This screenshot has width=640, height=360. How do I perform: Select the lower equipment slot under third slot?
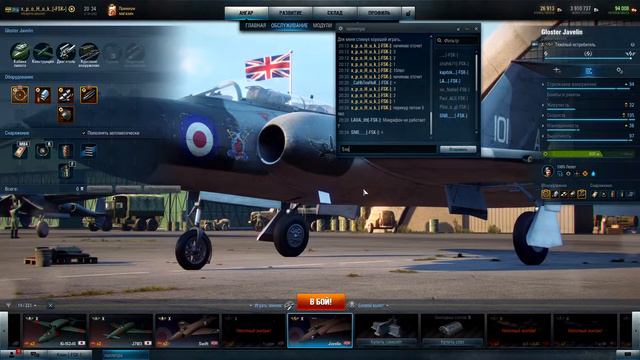[x=65, y=114]
